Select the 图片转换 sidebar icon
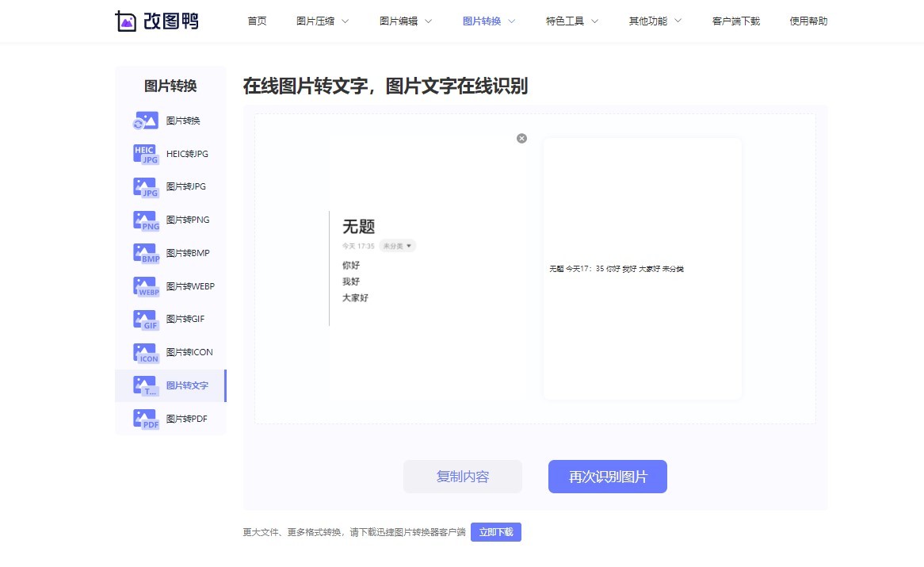This screenshot has width=924, height=567. tap(145, 121)
